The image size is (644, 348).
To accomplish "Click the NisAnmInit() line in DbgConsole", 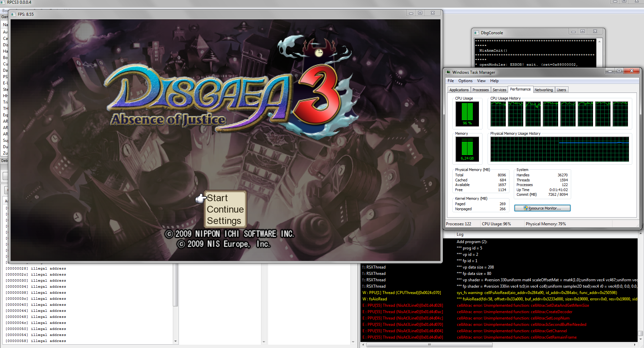I will point(493,51).
